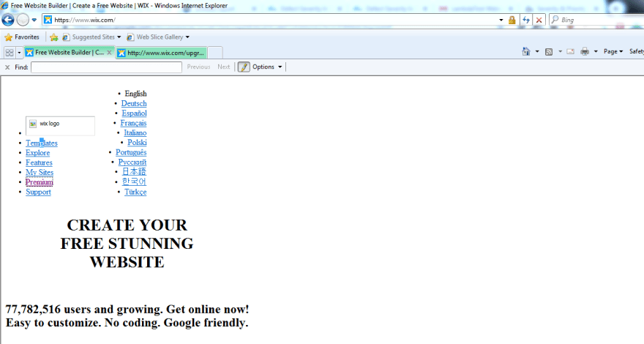Image resolution: width=644 pixels, height=344 pixels.
Task: Open the Suggested Sites dropdown
Action: coord(92,37)
